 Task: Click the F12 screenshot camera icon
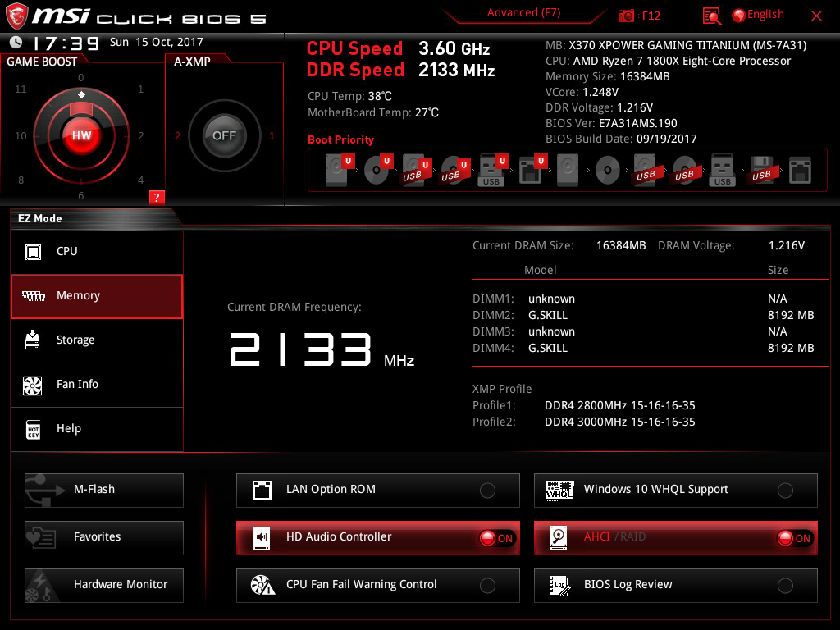pyautogui.click(x=626, y=16)
